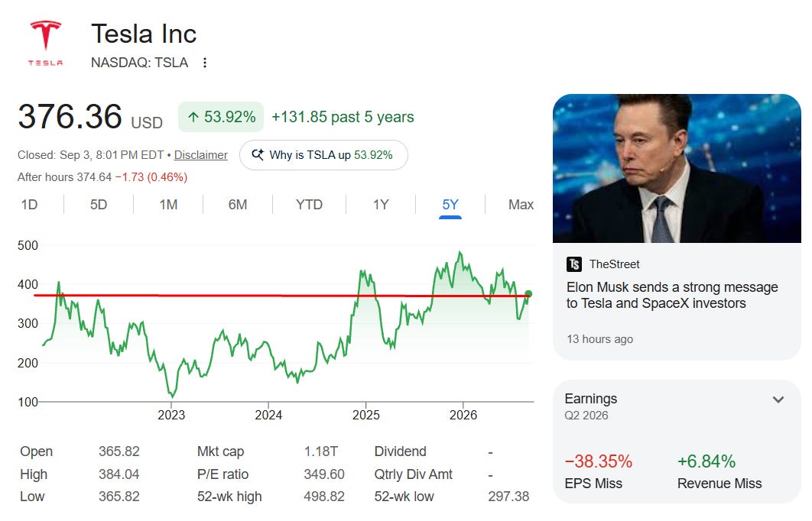Click the Elon Musk news thumbnail
Image resolution: width=812 pixels, height=521 pixels.
point(677,168)
